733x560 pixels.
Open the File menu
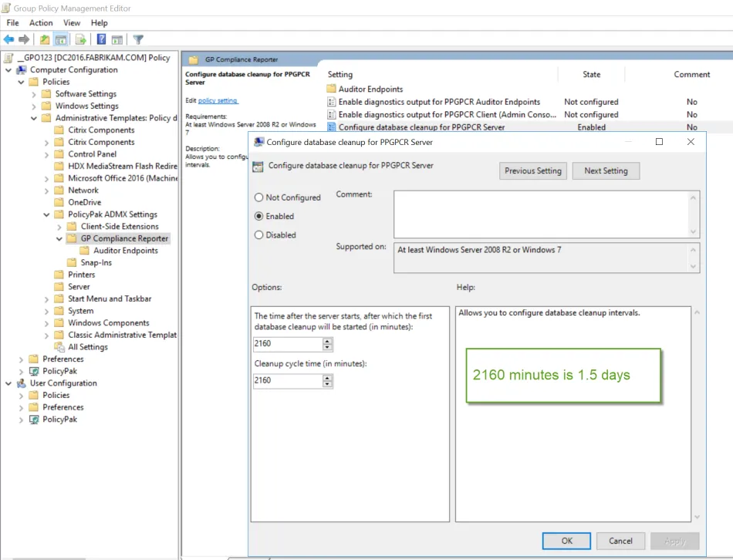click(12, 22)
